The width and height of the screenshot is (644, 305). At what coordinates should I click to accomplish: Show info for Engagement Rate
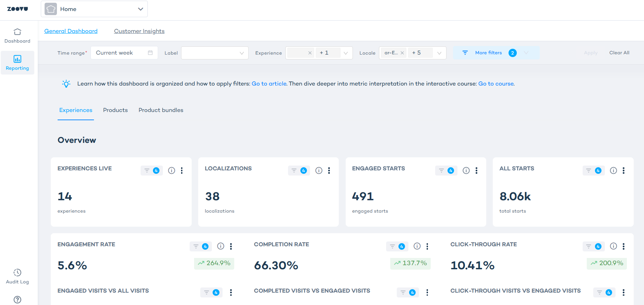(221, 246)
